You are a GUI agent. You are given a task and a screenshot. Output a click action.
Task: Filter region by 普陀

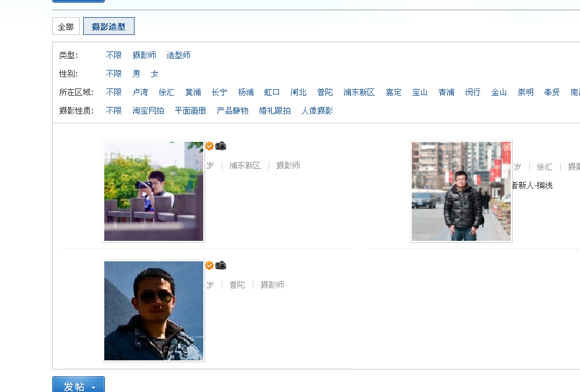pos(325,92)
